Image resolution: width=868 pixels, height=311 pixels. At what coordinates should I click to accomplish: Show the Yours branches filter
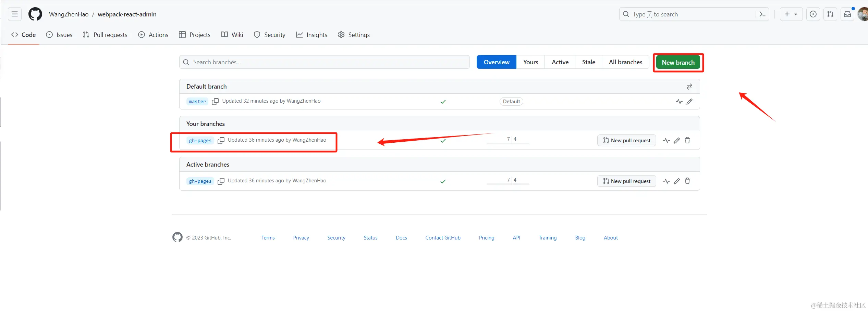click(x=531, y=62)
